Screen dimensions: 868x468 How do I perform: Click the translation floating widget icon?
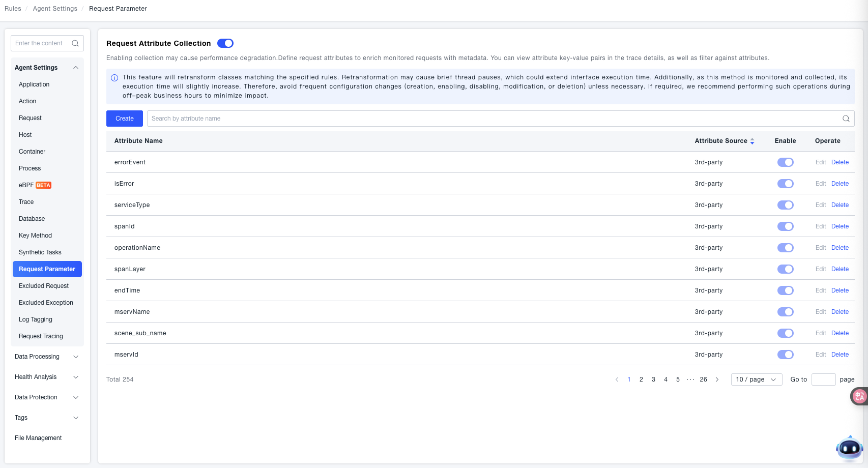pos(859,396)
